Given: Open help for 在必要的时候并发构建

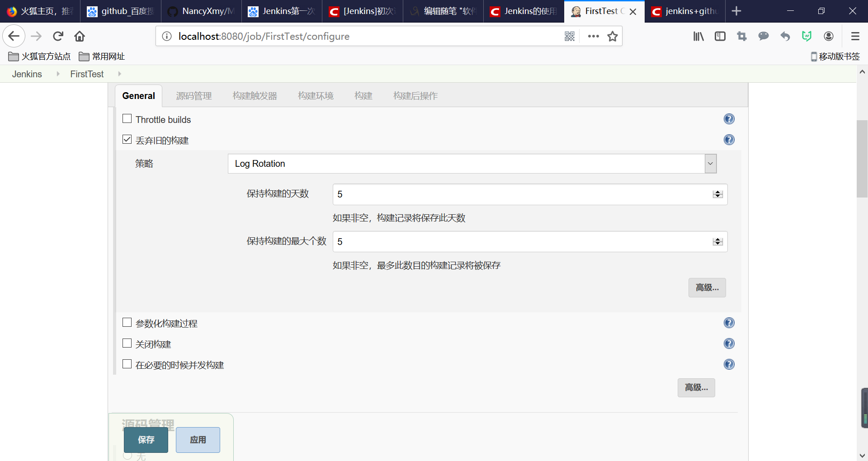Looking at the screenshot, I should (729, 364).
